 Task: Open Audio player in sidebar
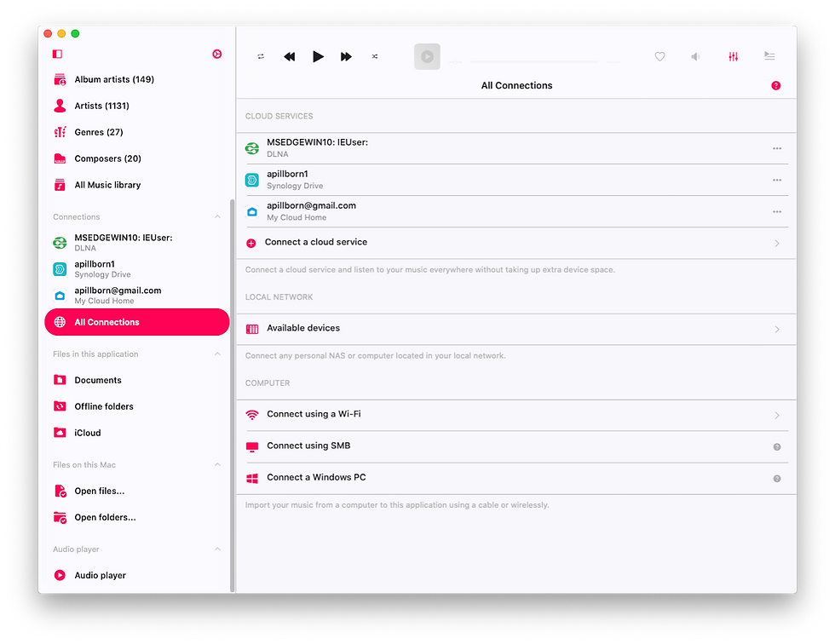click(x=137, y=575)
